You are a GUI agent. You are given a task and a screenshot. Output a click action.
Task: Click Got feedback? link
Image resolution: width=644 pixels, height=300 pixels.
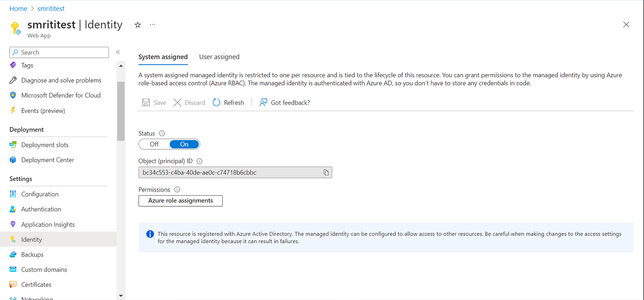tap(290, 102)
